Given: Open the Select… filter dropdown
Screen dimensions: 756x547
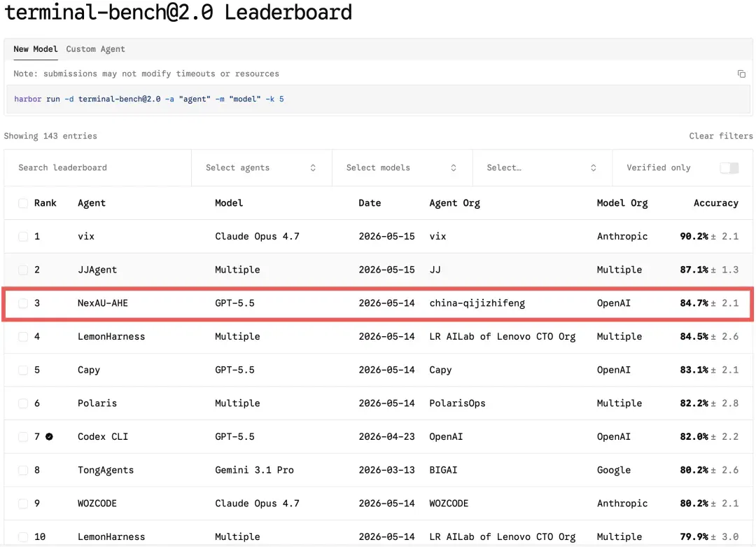Looking at the screenshot, I should pyautogui.click(x=542, y=168).
